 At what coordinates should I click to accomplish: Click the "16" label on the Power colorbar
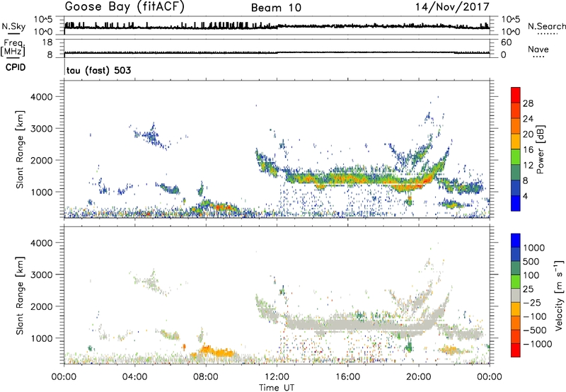[528, 150]
